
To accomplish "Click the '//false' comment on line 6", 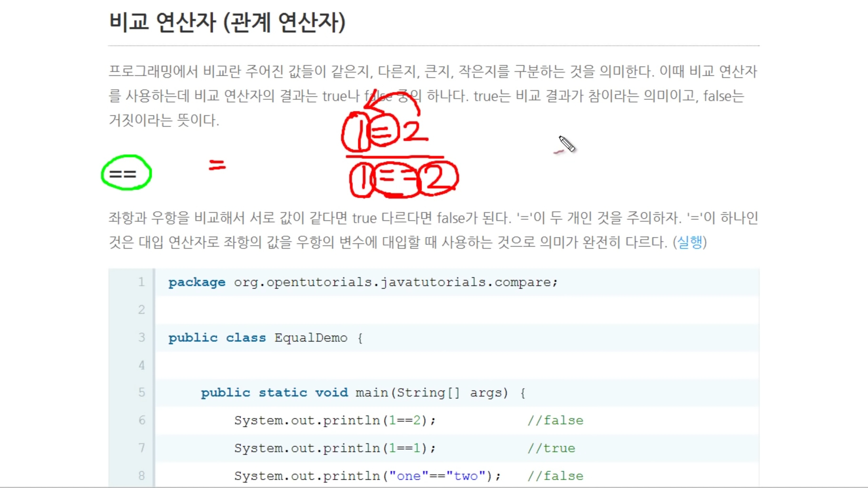I will pyautogui.click(x=555, y=421).
